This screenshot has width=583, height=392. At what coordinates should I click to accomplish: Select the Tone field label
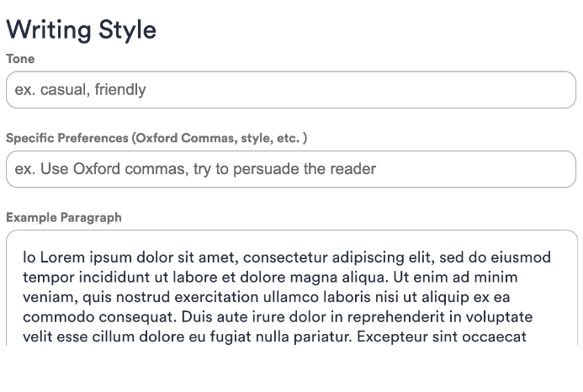pos(20,59)
